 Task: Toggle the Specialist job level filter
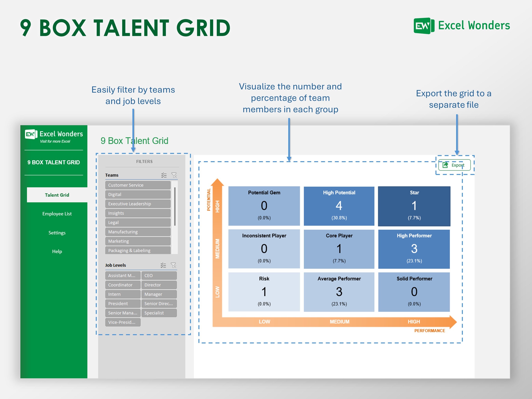(159, 313)
